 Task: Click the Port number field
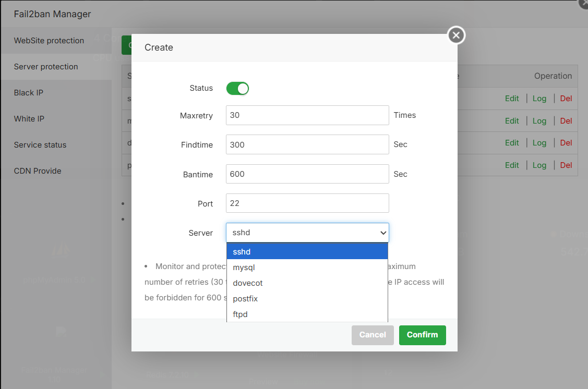pyautogui.click(x=307, y=203)
